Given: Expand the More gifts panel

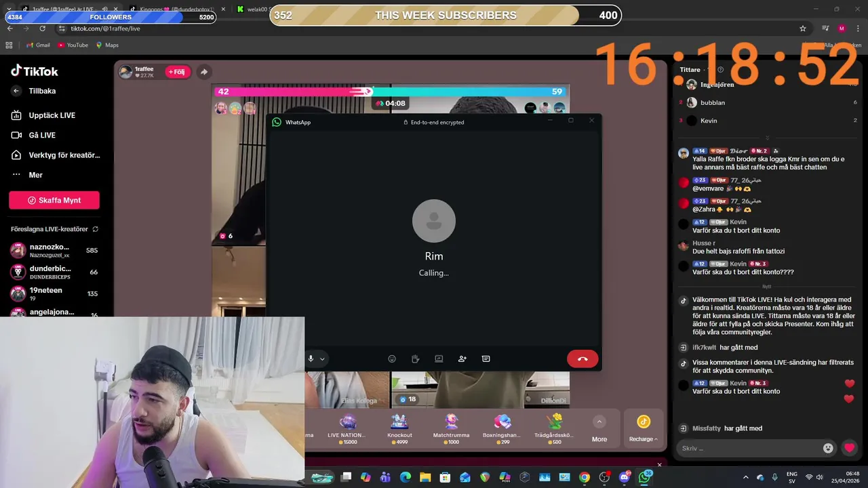Looking at the screenshot, I should coord(599,430).
